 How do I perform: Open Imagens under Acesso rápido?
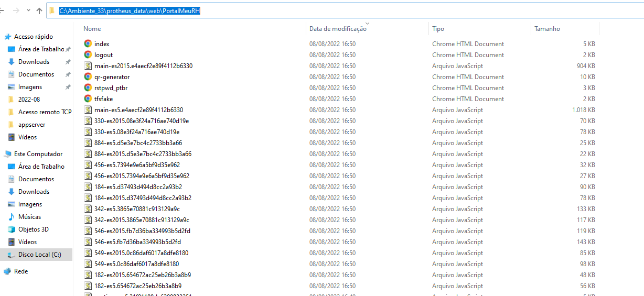coord(30,87)
